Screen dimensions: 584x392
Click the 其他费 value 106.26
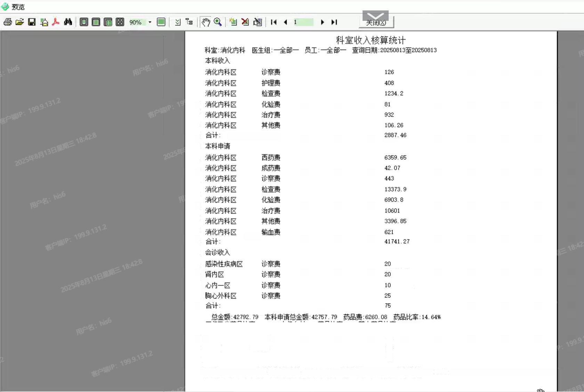[x=394, y=125]
